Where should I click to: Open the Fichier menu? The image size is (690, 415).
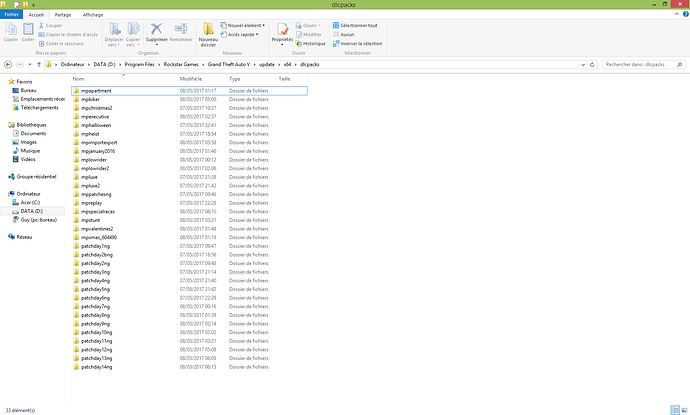(11, 15)
